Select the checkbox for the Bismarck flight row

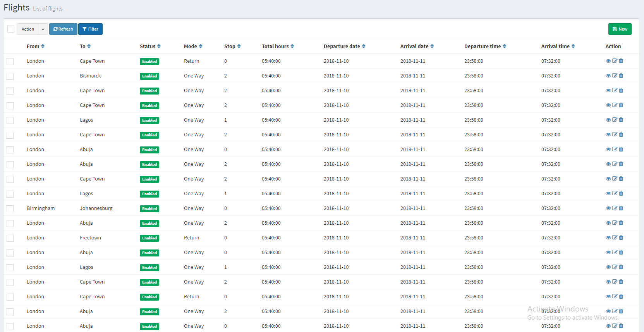[10, 76]
